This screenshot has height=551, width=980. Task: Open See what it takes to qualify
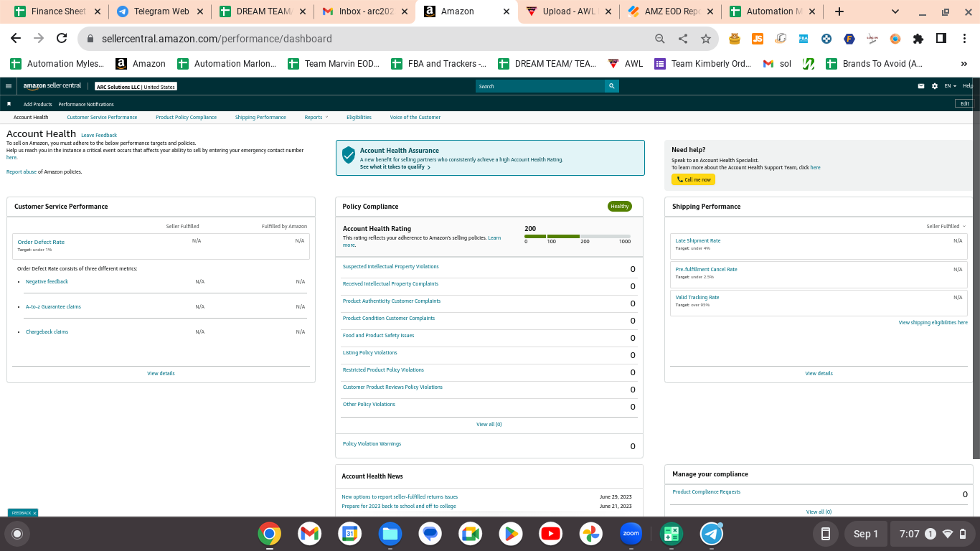coord(395,167)
